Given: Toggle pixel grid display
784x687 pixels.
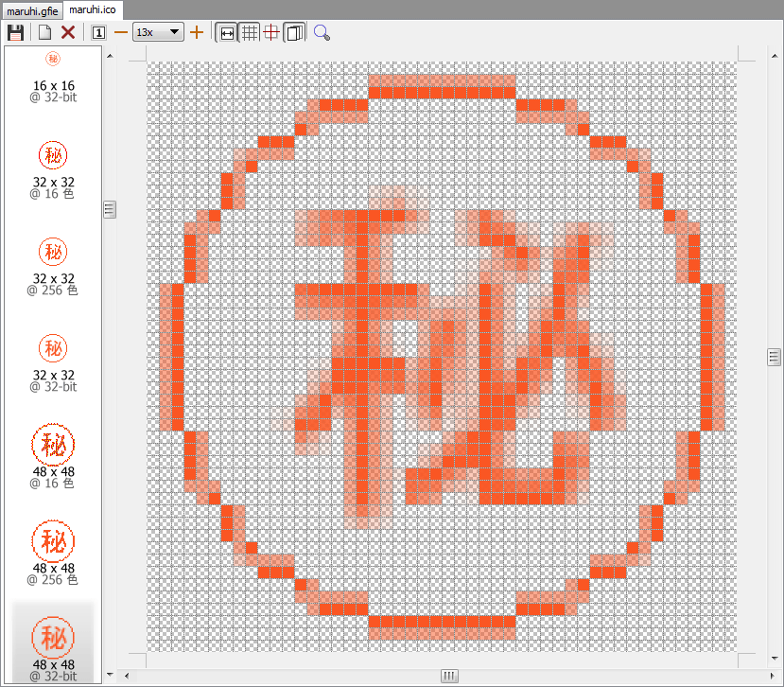Looking at the screenshot, I should point(250,33).
